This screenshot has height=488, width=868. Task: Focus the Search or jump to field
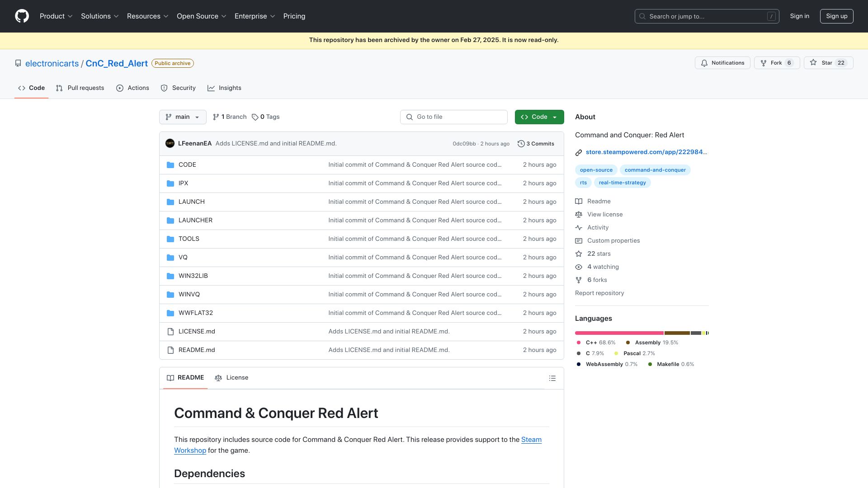707,16
